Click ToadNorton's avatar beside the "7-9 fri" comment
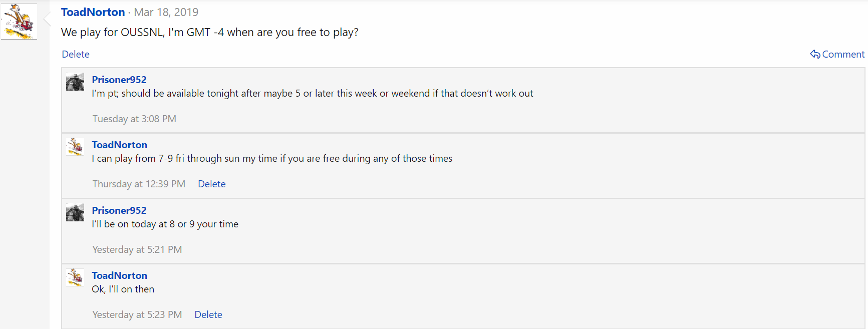Screen dimensions: 868x329 75,147
